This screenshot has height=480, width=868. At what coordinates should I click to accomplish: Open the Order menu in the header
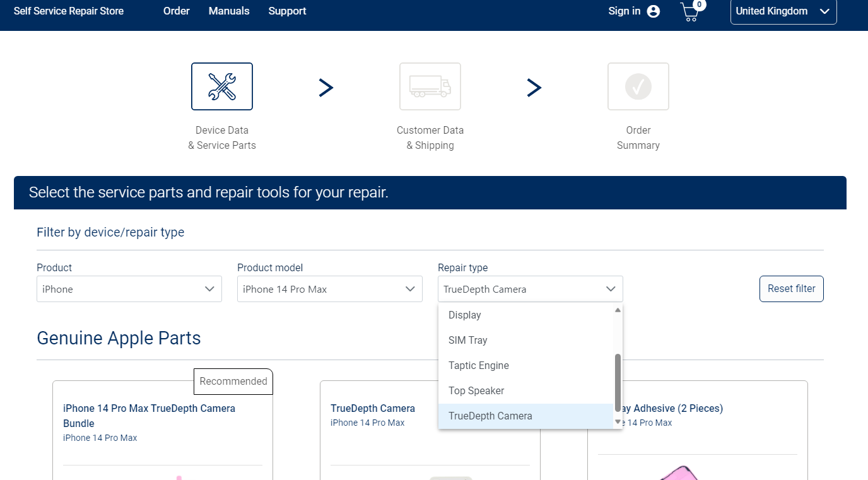pyautogui.click(x=177, y=11)
